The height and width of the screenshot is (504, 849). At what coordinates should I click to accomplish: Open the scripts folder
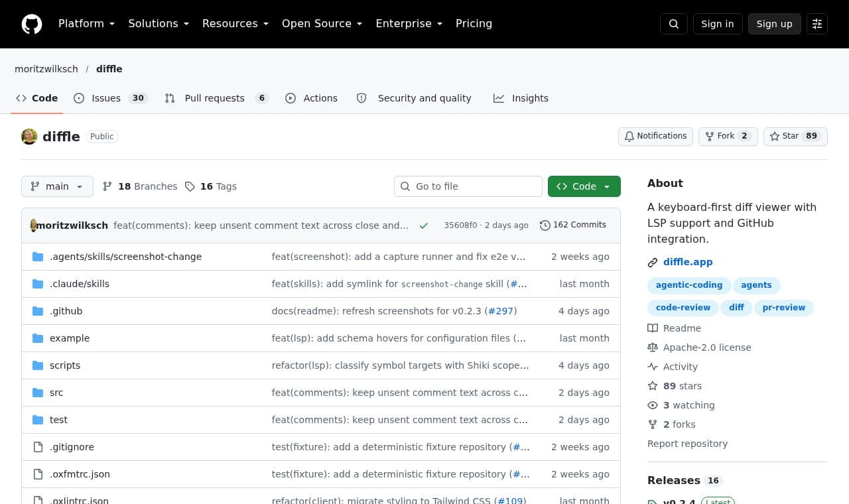click(x=65, y=365)
